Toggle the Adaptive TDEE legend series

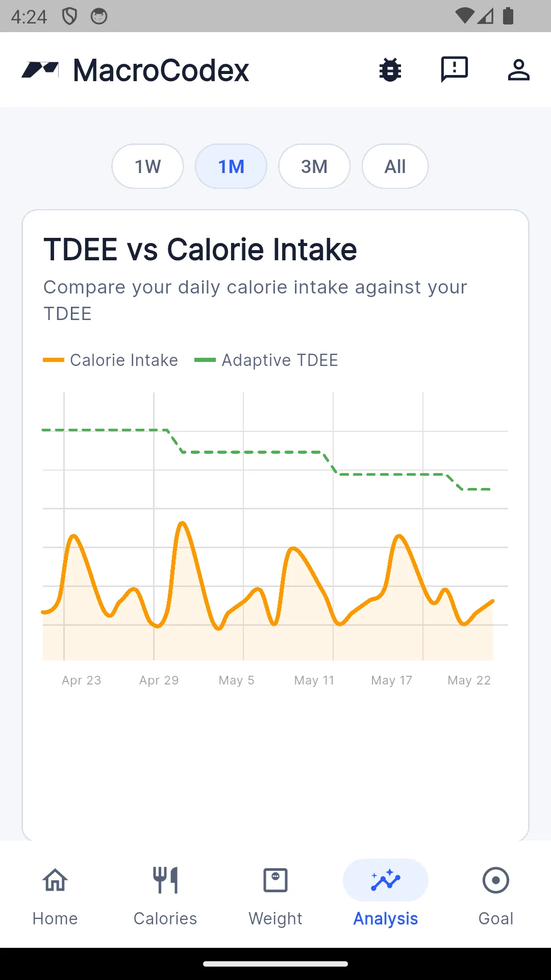point(266,360)
